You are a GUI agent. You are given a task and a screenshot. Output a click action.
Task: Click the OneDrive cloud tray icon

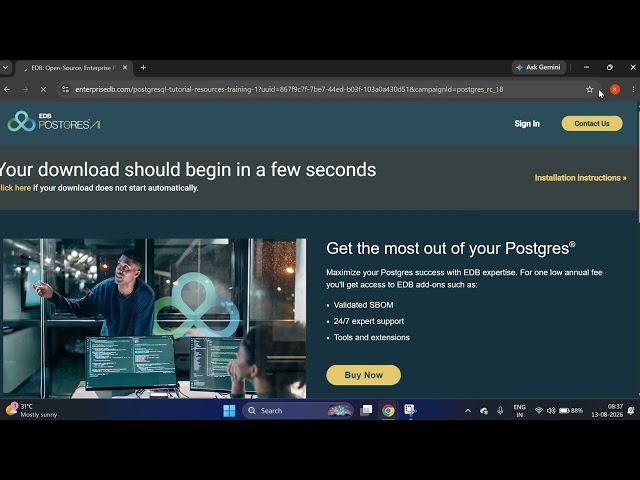click(x=484, y=411)
